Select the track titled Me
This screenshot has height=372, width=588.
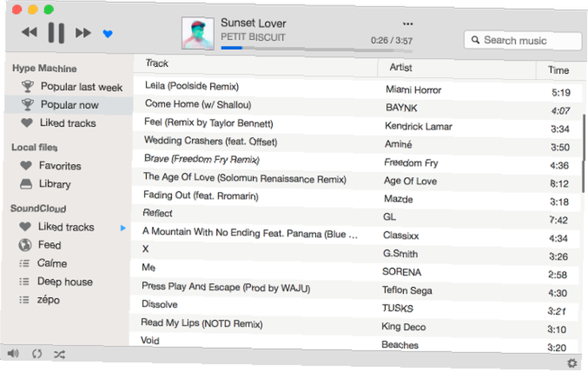point(149,267)
